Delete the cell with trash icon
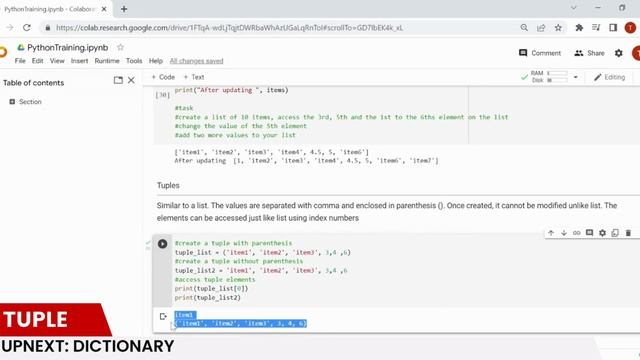 pyautogui.click(x=628, y=233)
